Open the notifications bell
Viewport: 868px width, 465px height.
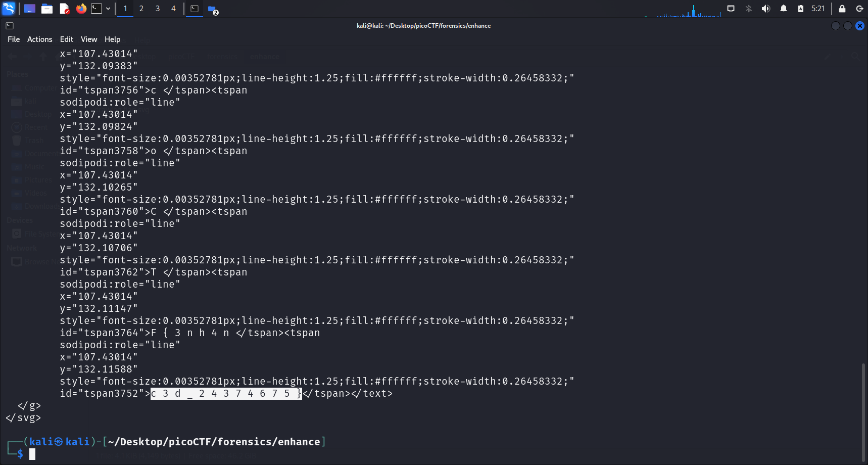(x=784, y=9)
